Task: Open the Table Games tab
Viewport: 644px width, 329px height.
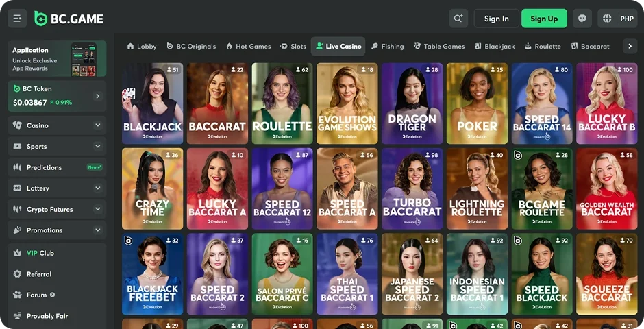Action: coord(439,46)
